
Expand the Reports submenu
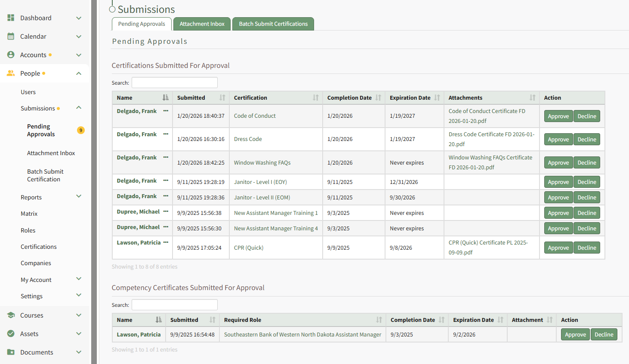click(79, 196)
